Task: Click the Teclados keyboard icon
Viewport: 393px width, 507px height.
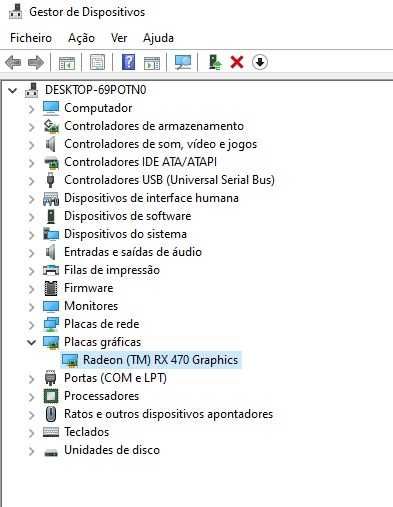Action: (51, 432)
